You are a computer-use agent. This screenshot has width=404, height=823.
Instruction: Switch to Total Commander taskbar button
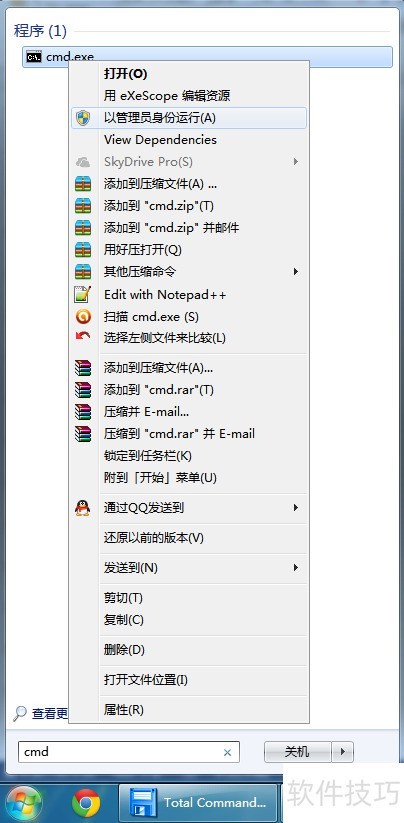pos(198,802)
